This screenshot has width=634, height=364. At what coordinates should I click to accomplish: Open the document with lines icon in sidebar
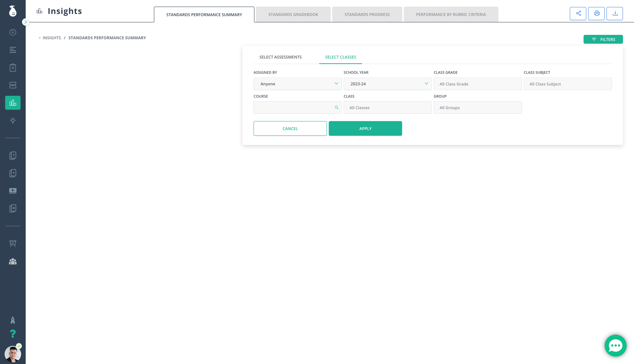[x=13, y=208]
